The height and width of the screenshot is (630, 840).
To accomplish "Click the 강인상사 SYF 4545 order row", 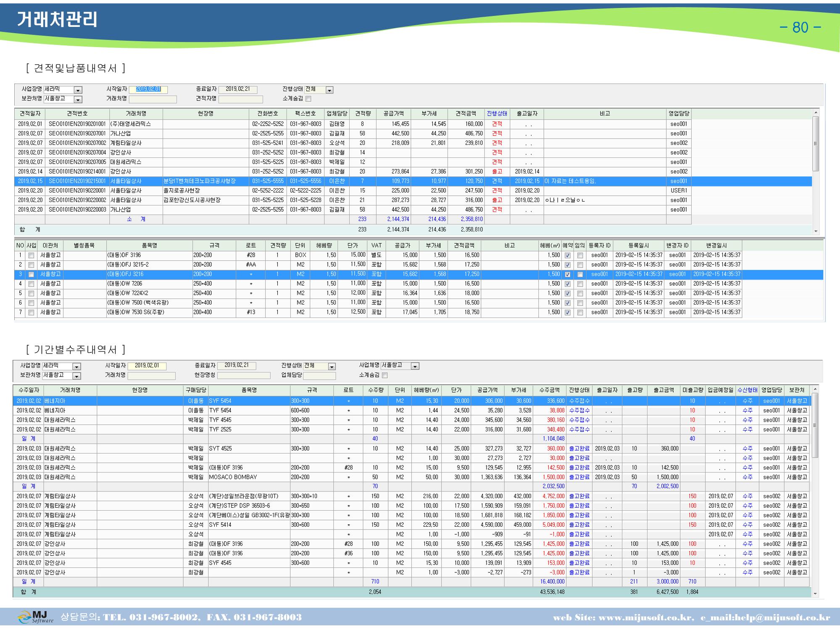I will (x=412, y=563).
